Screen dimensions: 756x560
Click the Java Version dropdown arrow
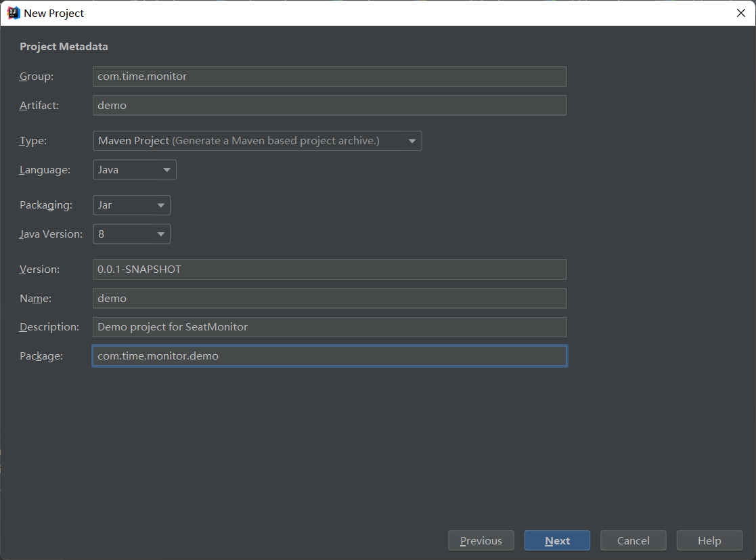click(x=160, y=234)
